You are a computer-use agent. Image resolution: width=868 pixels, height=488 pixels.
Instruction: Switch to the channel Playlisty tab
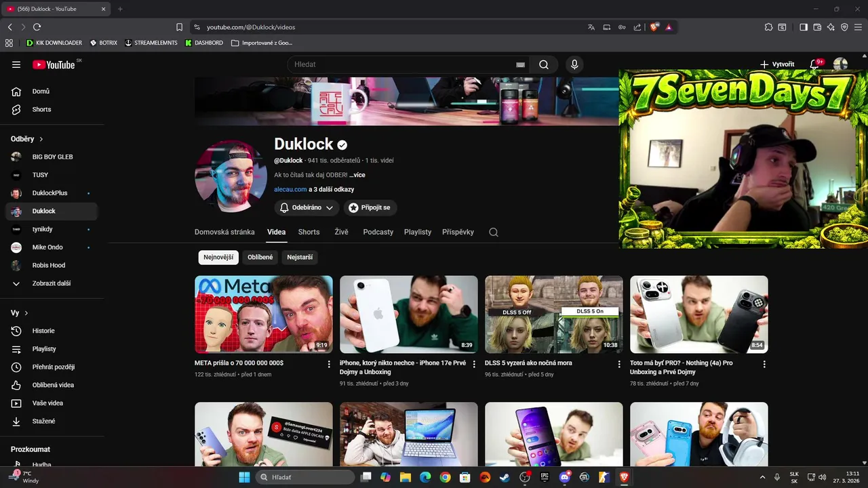pos(418,232)
